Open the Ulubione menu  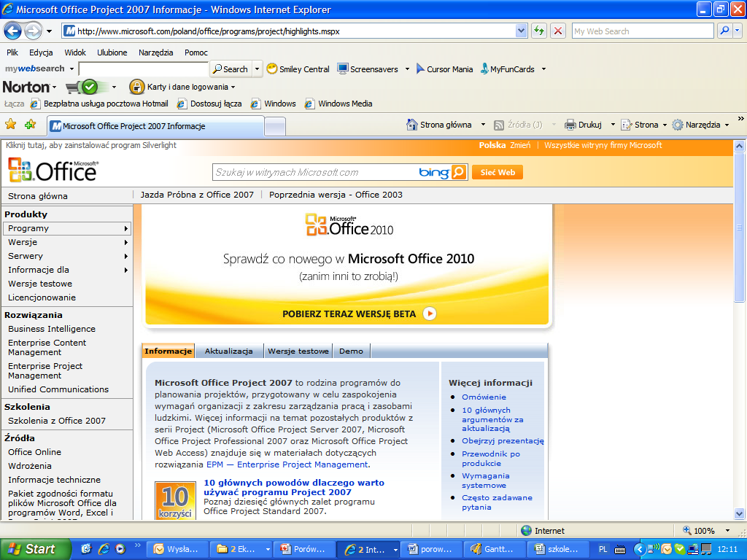point(112,52)
